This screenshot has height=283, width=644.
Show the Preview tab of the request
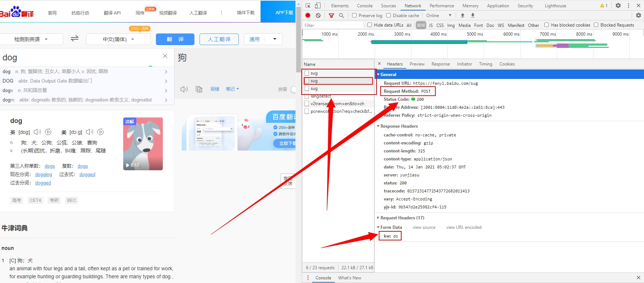coord(417,64)
